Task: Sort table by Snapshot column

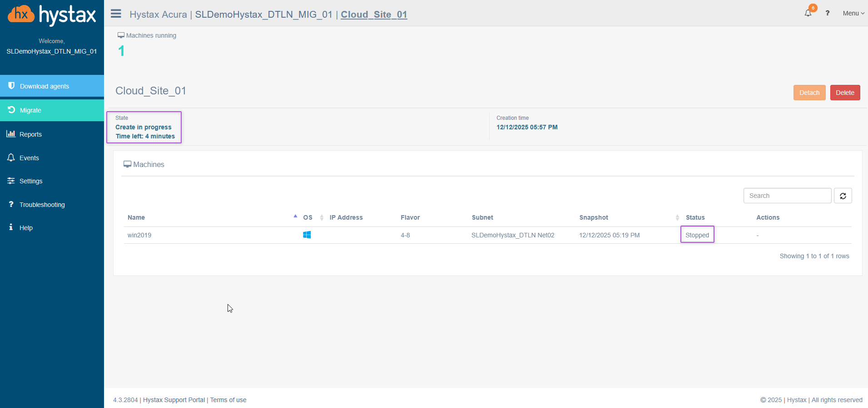Action: tap(594, 217)
